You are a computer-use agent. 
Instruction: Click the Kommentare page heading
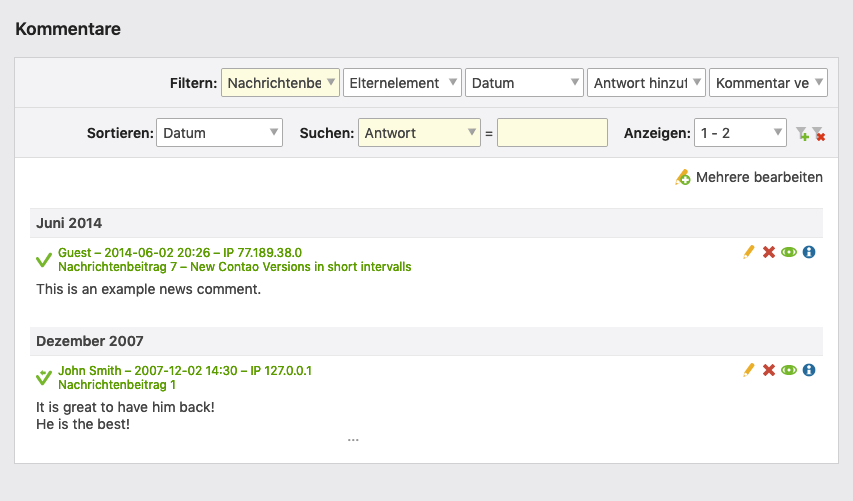pyautogui.click(x=68, y=29)
